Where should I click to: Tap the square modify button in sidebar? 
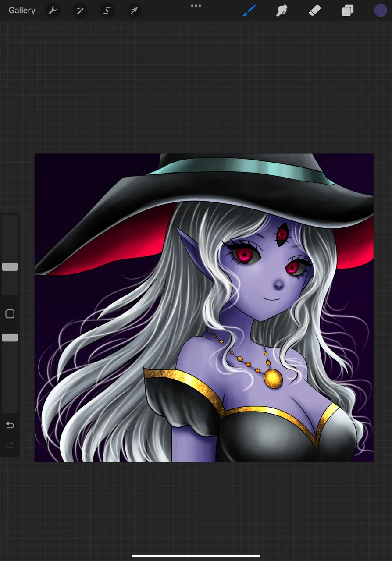(10, 314)
